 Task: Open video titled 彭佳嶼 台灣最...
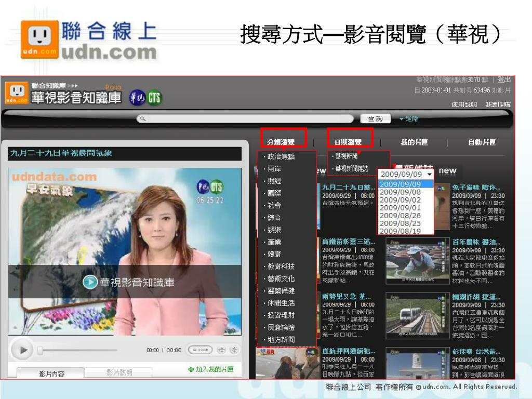coord(476,352)
